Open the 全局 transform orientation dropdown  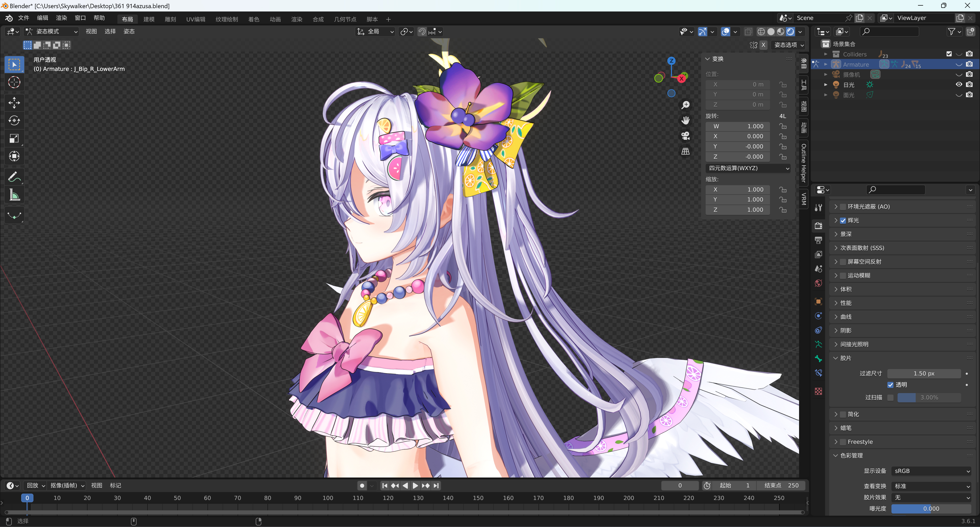click(x=375, y=32)
